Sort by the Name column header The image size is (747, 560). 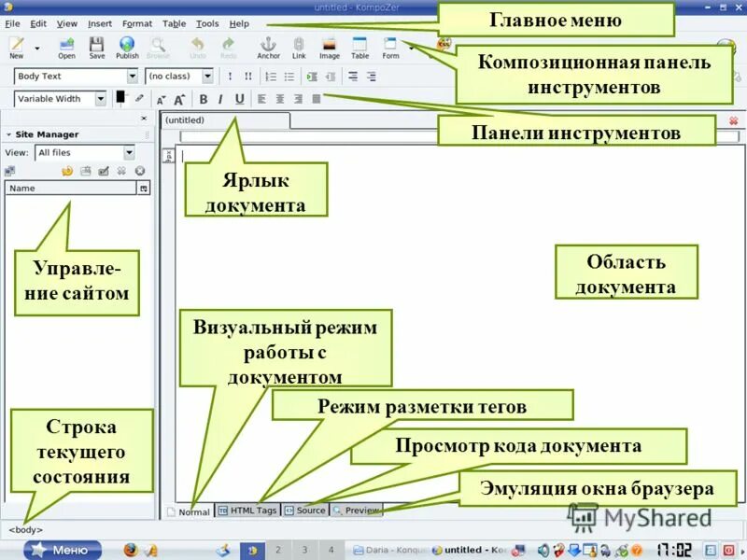point(71,189)
